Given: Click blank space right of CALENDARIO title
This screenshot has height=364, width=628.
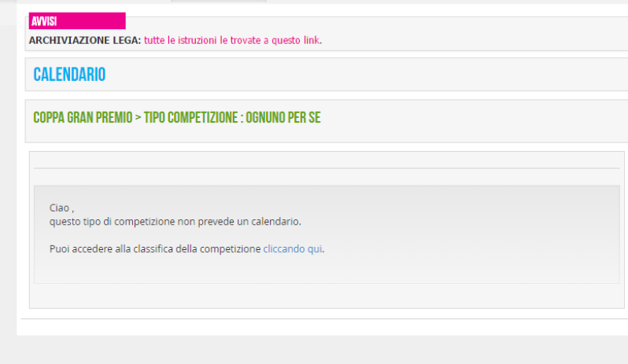Looking at the screenshot, I should (360, 75).
